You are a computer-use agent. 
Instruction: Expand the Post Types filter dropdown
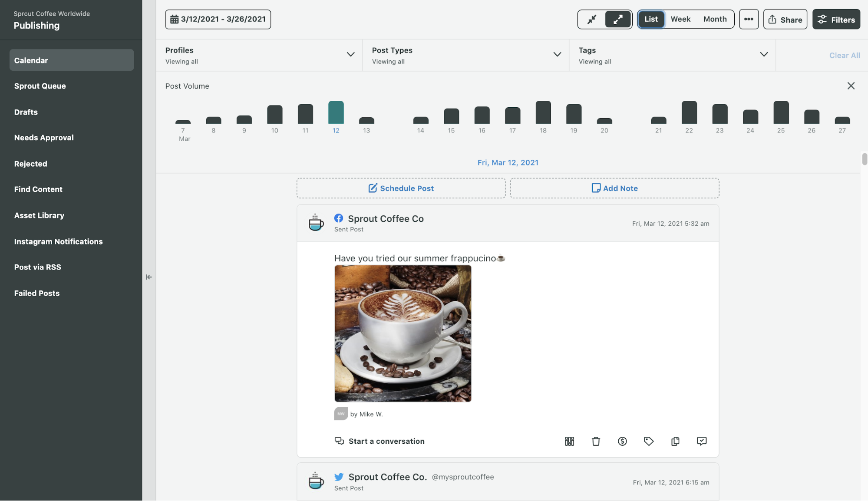pyautogui.click(x=556, y=55)
